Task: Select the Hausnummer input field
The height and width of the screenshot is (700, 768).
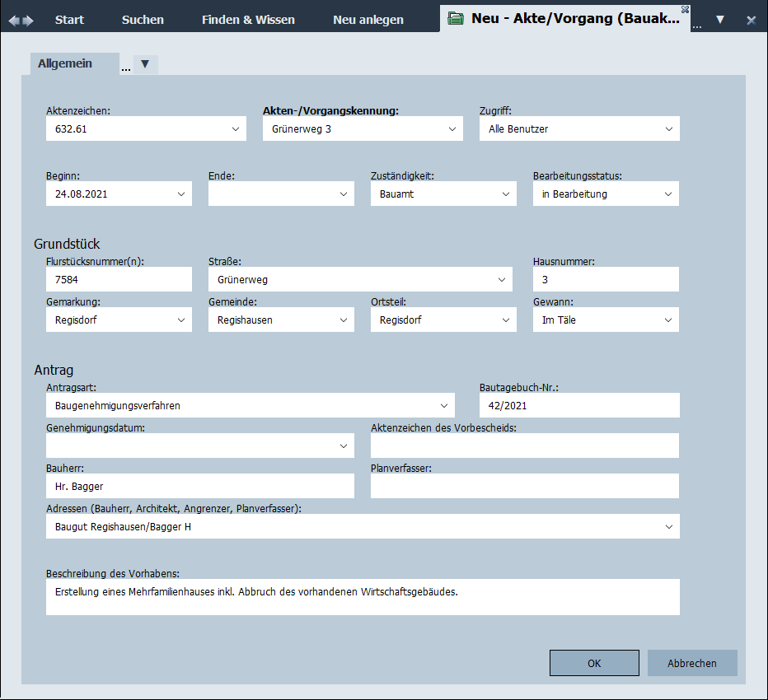Action: point(606,280)
